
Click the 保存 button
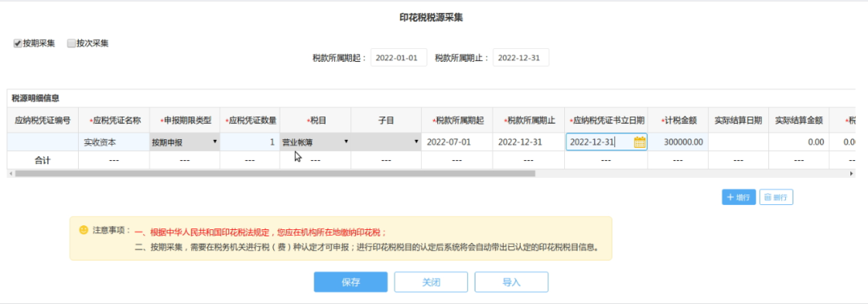350,281
